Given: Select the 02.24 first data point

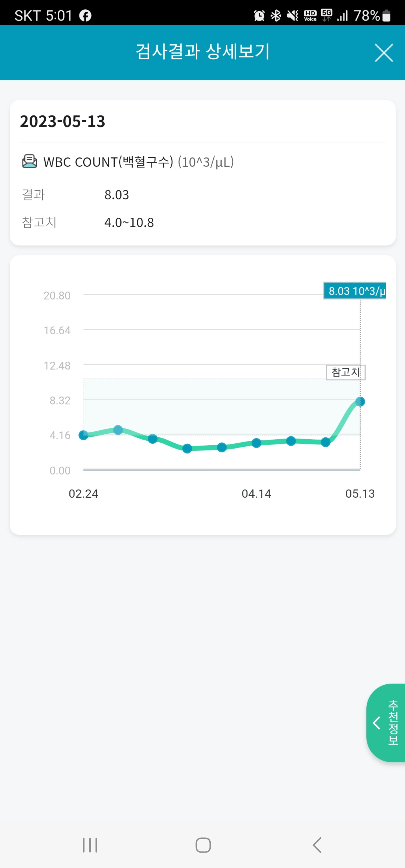Looking at the screenshot, I should (84, 435).
